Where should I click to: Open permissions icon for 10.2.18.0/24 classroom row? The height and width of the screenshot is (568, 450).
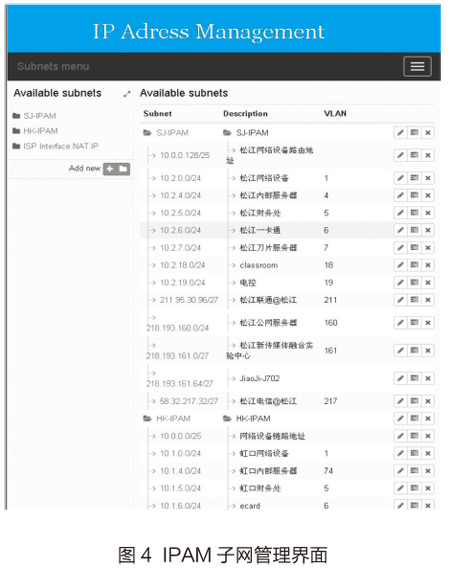click(414, 265)
